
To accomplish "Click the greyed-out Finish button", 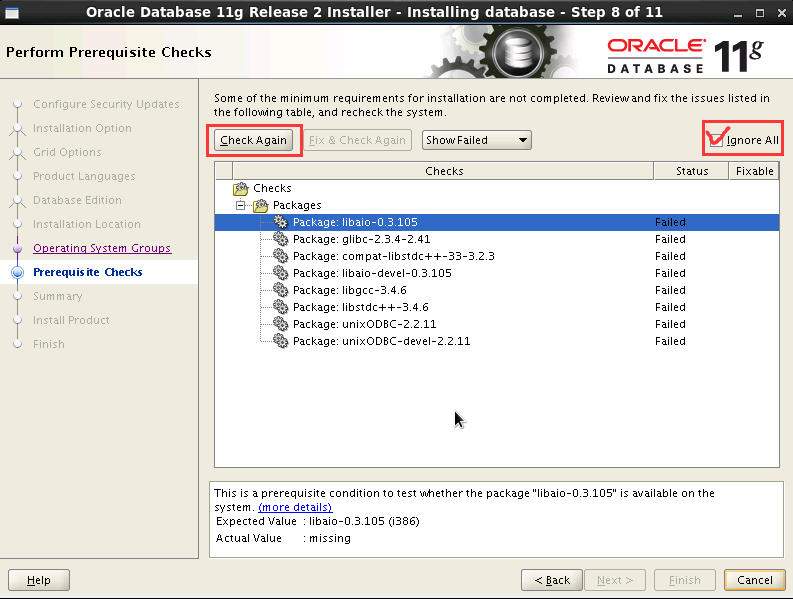I will click(685, 580).
